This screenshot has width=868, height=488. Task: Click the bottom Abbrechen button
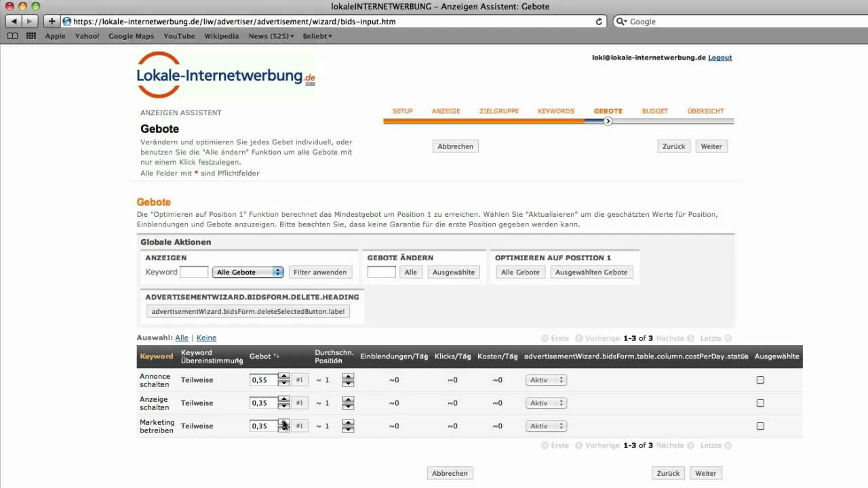[450, 473]
